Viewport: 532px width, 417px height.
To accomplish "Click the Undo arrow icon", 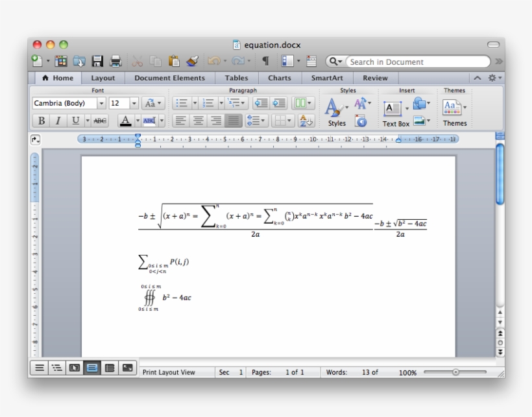I will tap(214, 59).
